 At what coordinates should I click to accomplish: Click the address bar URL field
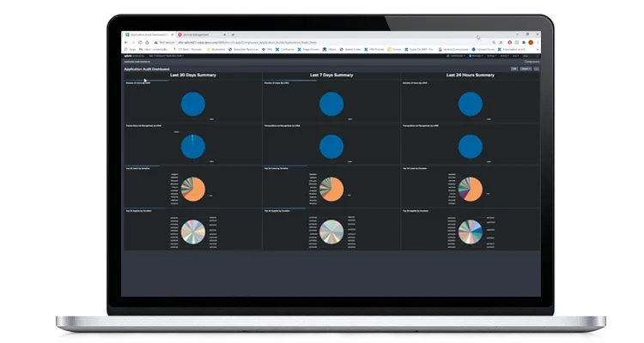[x=329, y=42]
